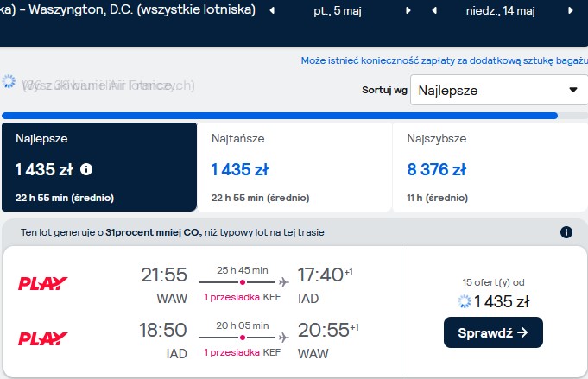Click departure time 18:50
The image size is (588, 379).
(163, 330)
